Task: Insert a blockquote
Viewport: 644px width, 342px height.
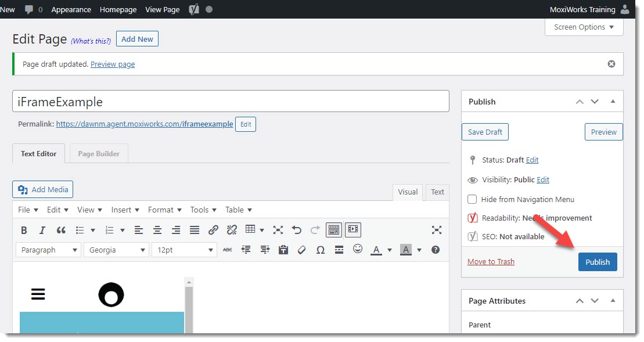Action: [61, 230]
